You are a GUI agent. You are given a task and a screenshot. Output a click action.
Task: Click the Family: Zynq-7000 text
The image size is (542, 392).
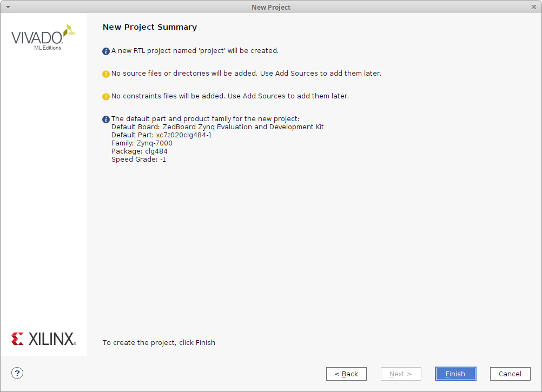click(x=142, y=143)
